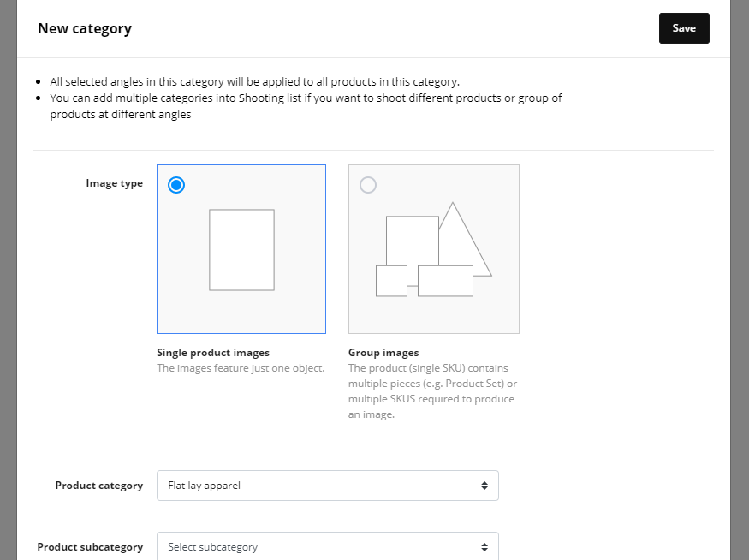Click the first bullet note about selected angles
Screen dimensions: 749x560
254,82
